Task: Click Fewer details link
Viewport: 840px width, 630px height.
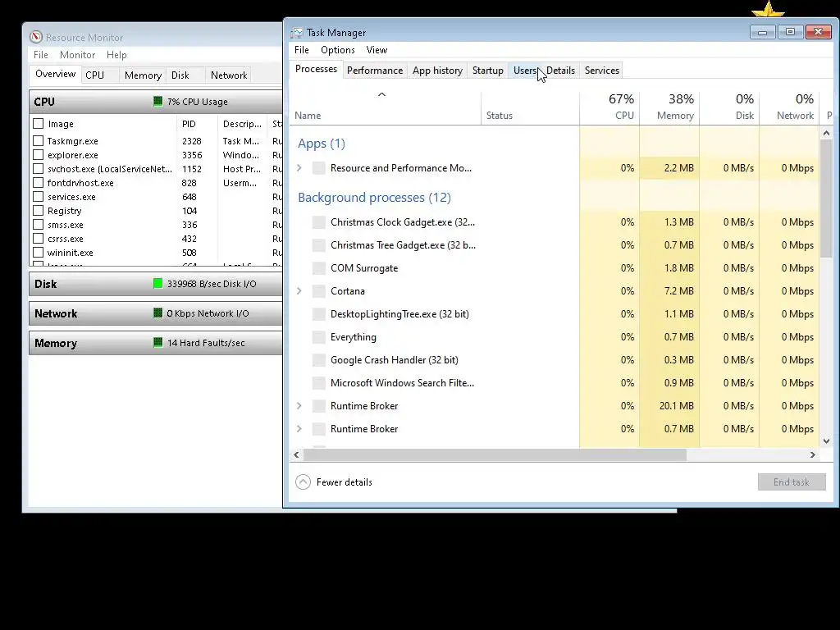Action: pyautogui.click(x=344, y=482)
